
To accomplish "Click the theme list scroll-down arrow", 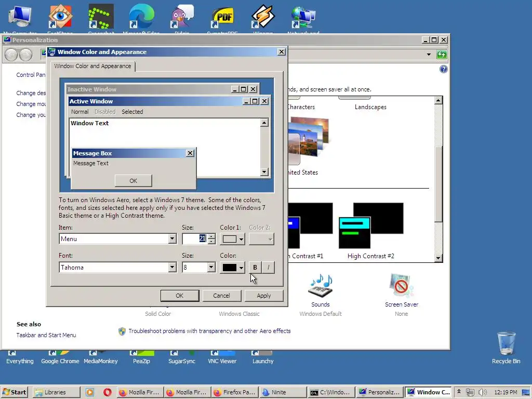I will (x=438, y=258).
